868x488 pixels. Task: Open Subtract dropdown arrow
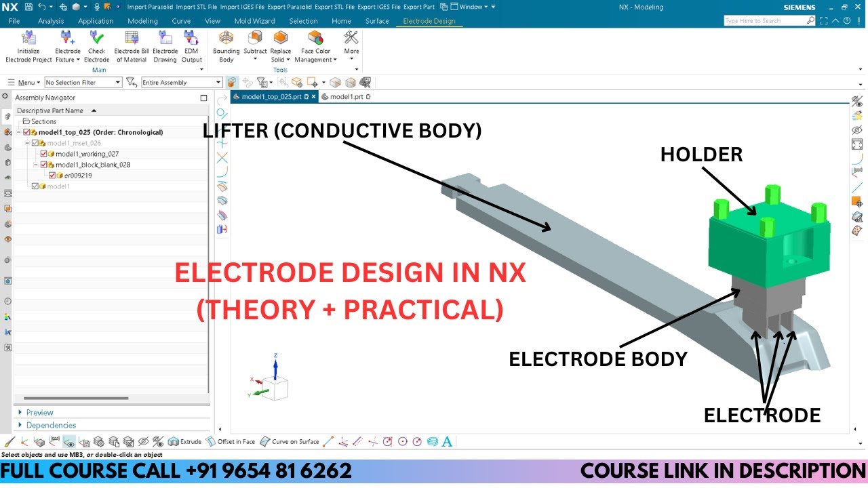point(256,60)
